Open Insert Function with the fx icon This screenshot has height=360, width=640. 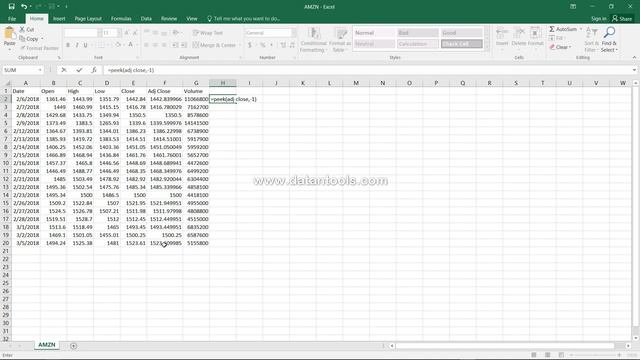94,70
